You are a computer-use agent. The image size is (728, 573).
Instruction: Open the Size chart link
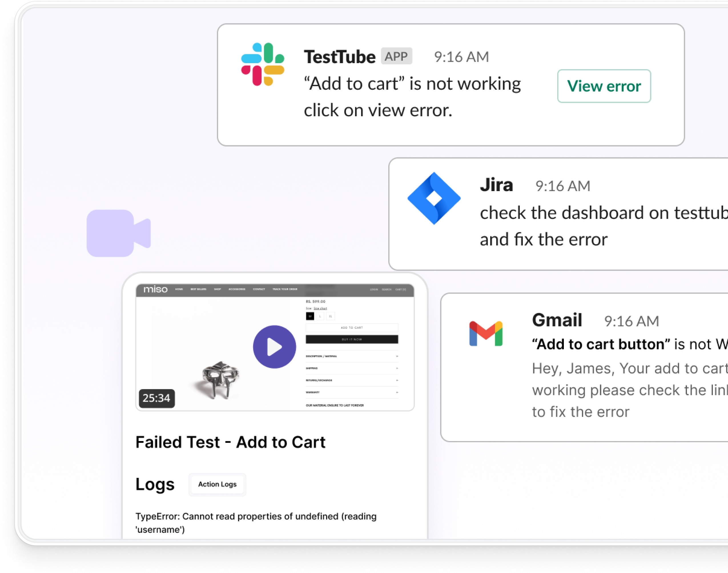pos(320,308)
